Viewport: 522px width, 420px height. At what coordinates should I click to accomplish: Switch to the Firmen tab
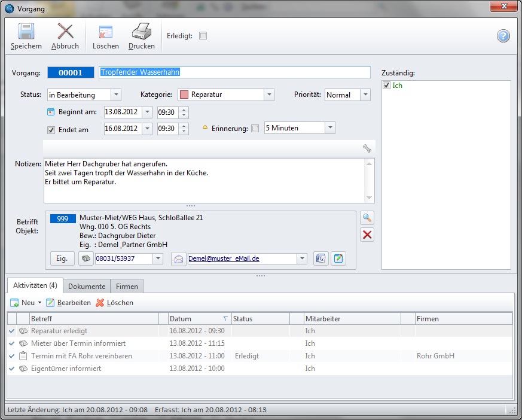click(x=127, y=287)
